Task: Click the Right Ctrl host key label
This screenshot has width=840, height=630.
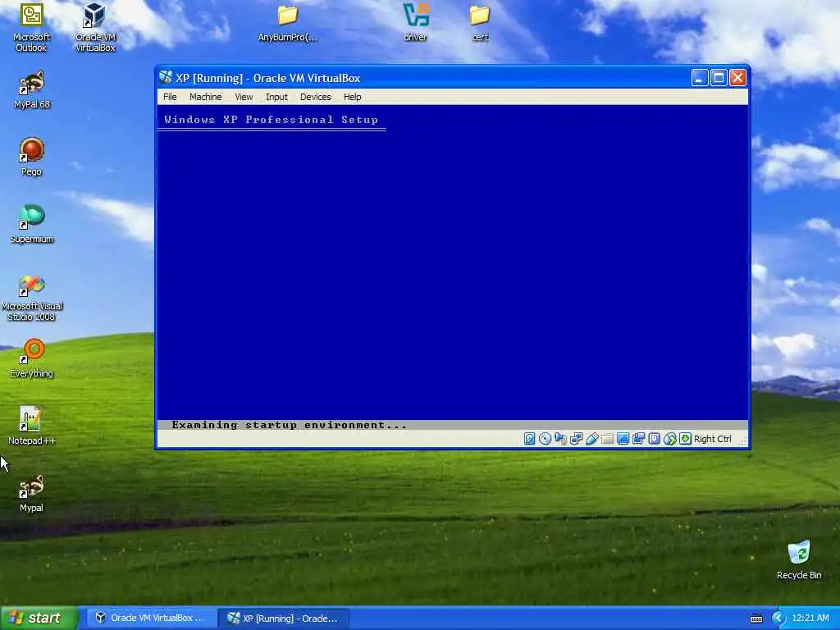Action: (713, 439)
